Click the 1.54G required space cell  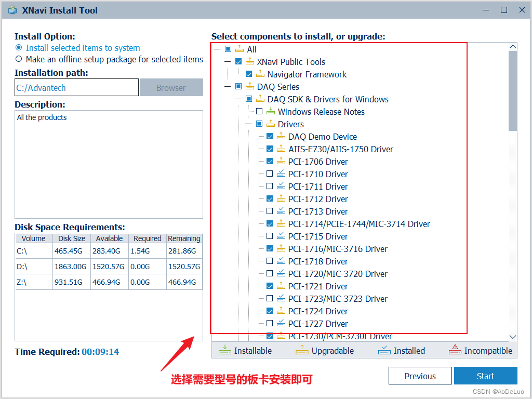[x=147, y=251]
